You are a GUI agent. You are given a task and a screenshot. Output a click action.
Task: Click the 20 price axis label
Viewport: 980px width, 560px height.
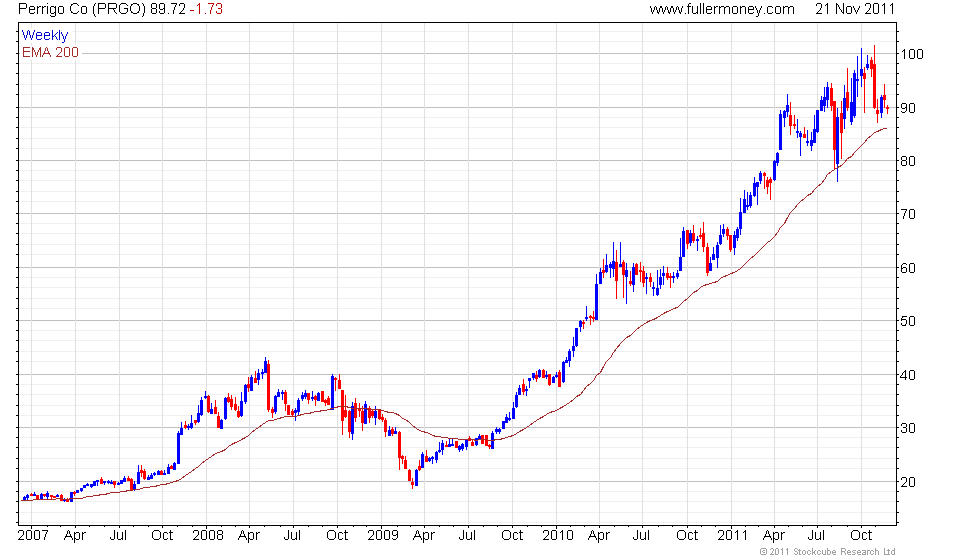coord(908,482)
